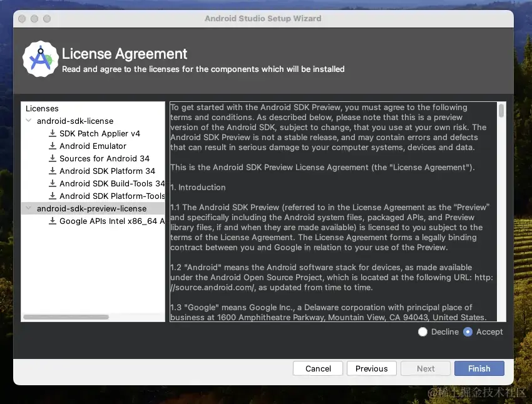Click the disabled Next button

426,368
